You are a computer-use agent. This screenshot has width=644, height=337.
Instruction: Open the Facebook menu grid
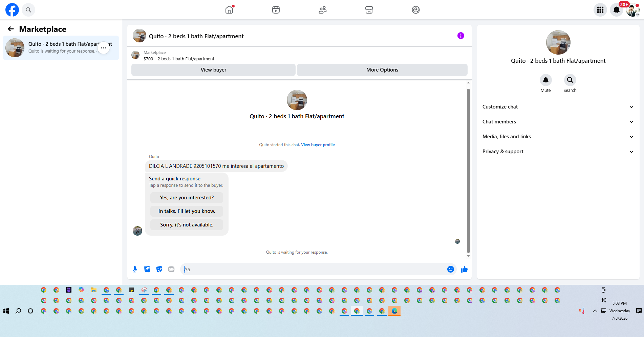pyautogui.click(x=600, y=10)
